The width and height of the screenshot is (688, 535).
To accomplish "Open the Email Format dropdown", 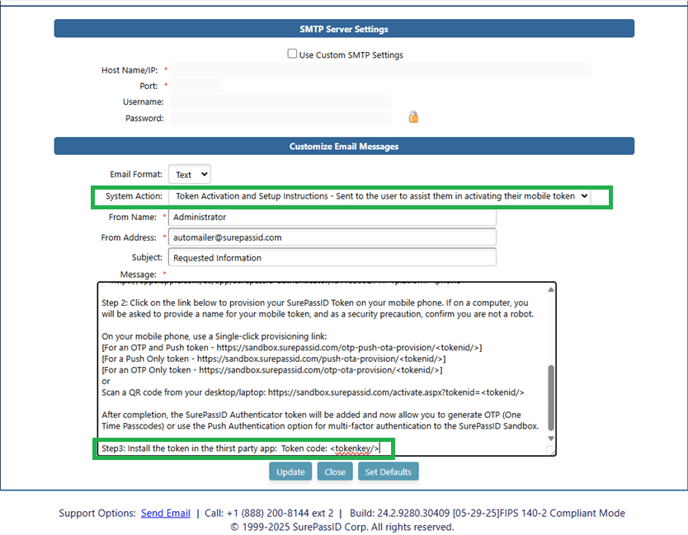I will point(190,174).
